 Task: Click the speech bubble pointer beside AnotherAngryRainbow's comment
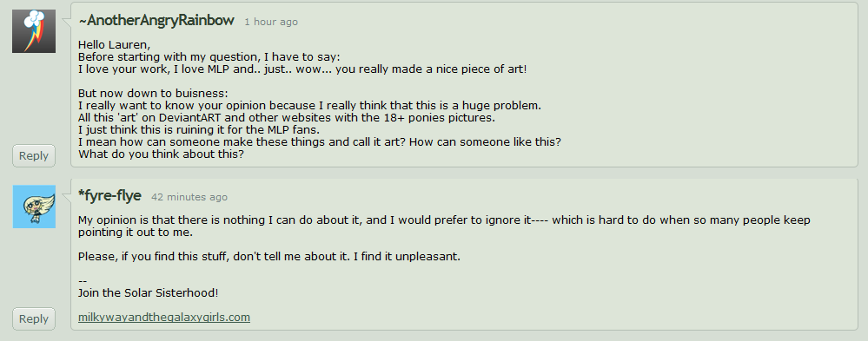66,23
